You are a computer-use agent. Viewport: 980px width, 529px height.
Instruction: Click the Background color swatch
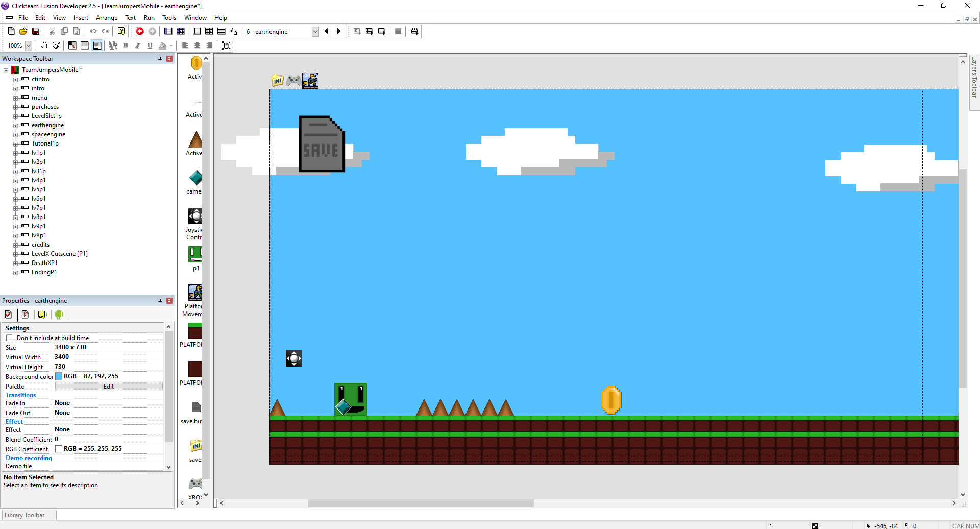pos(59,376)
